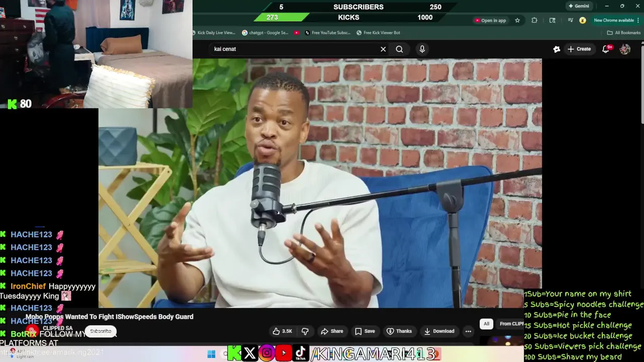
Task: Open the Free YouTube Subsc bookmark
Action: click(x=327, y=33)
